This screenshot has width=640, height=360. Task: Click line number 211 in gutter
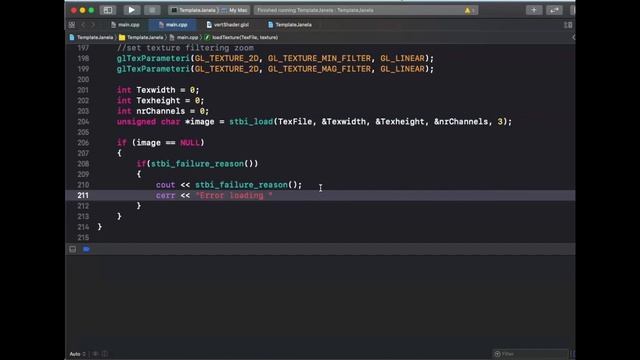pos(83,196)
